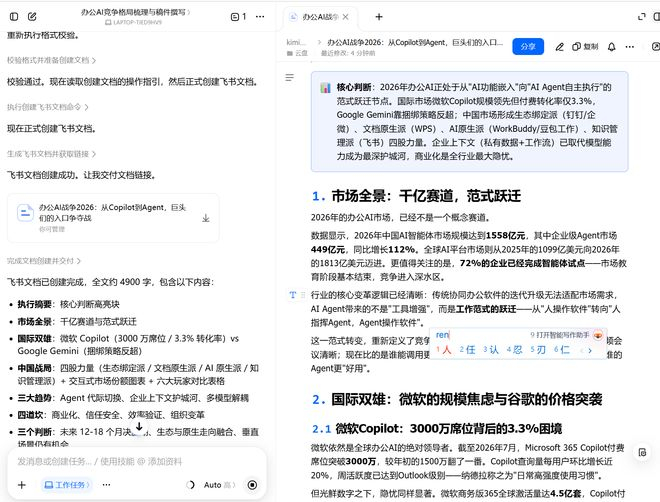Expand the step 生成飞书文档并获取链接

tap(51, 154)
